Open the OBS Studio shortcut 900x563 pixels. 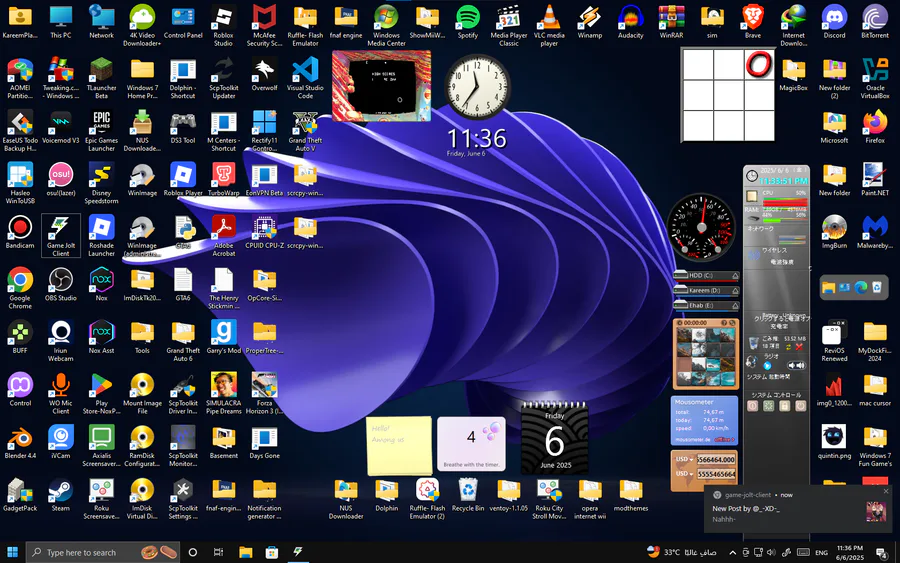point(60,285)
